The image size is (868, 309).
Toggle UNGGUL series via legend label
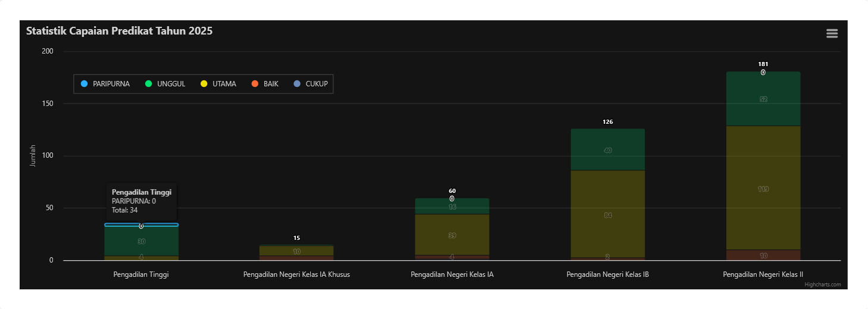(171, 84)
